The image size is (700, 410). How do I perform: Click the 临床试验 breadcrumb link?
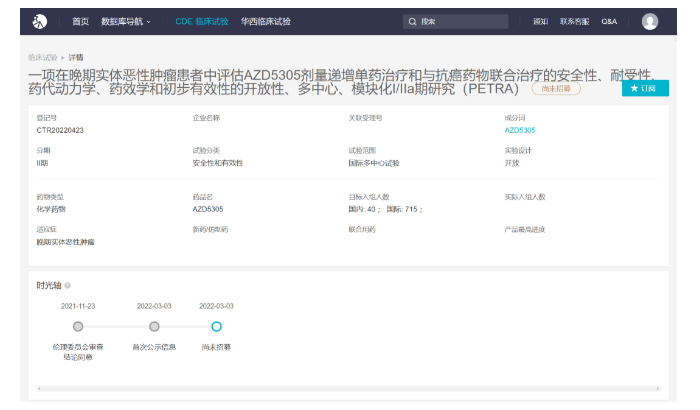(42, 57)
